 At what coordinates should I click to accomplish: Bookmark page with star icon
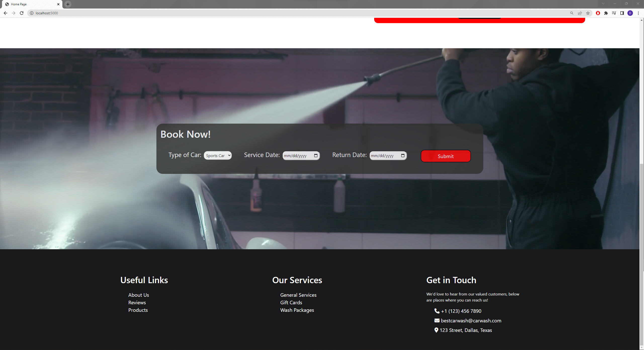(588, 13)
